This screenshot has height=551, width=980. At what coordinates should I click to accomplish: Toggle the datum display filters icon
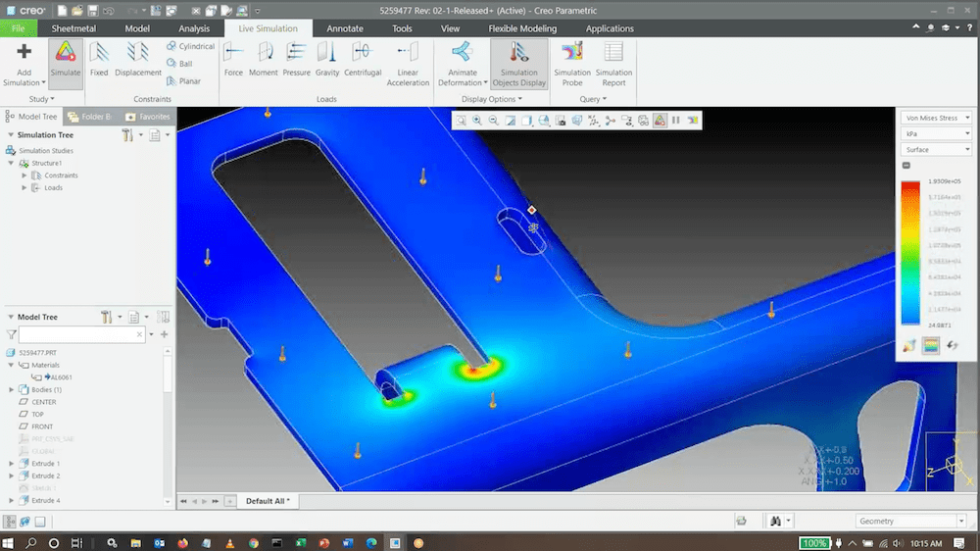click(593, 120)
